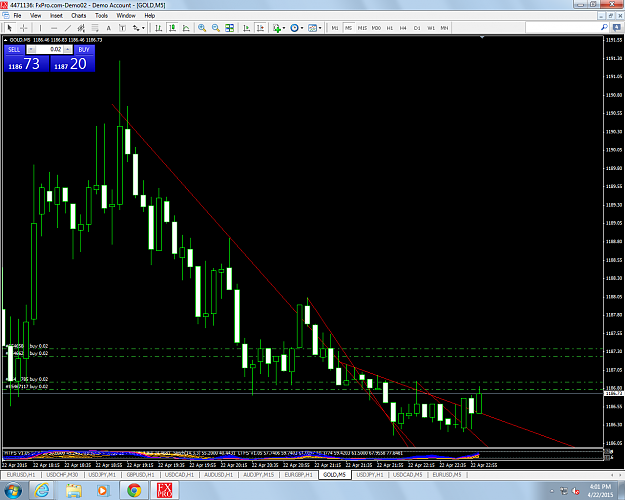Open the Tools menu
625x500 pixels.
coord(101,16)
